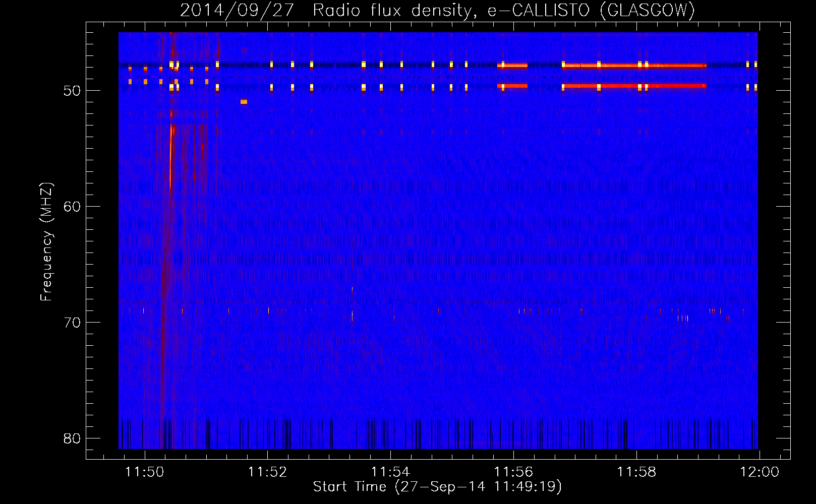Click the 60 MHz frequency tick label
The width and height of the screenshot is (816, 504).
73,207
